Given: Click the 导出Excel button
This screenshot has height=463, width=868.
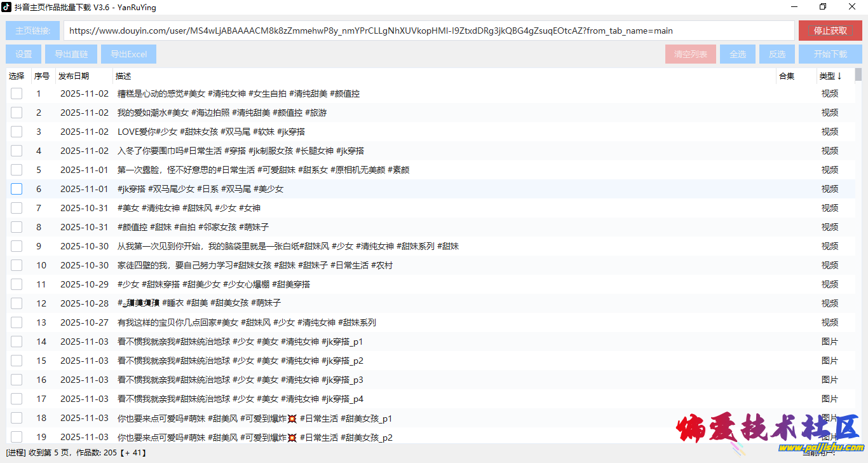Looking at the screenshot, I should 128,54.
